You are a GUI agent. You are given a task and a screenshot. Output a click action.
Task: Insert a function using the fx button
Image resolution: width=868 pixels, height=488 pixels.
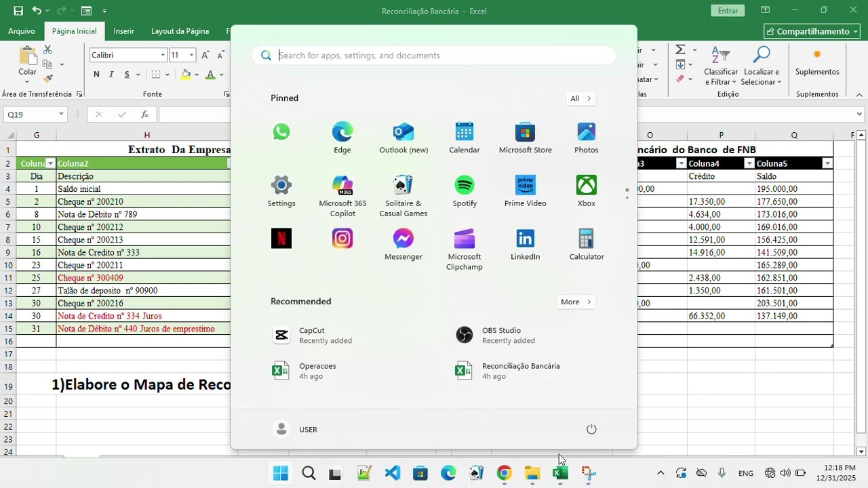(x=145, y=115)
